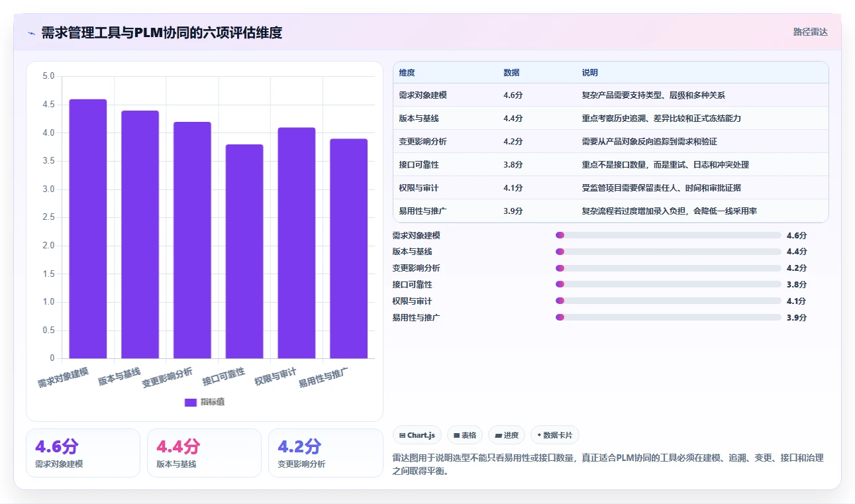Open the 4.2分 变更影响分析 stat card

(x=325, y=453)
